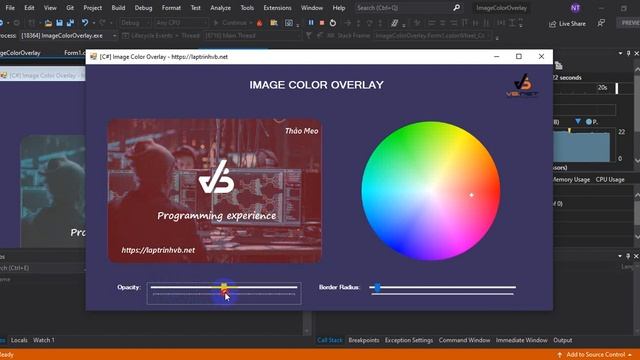Expand the Undo history dropdown arrow
This screenshot has width=640, height=360.
click(x=93, y=23)
